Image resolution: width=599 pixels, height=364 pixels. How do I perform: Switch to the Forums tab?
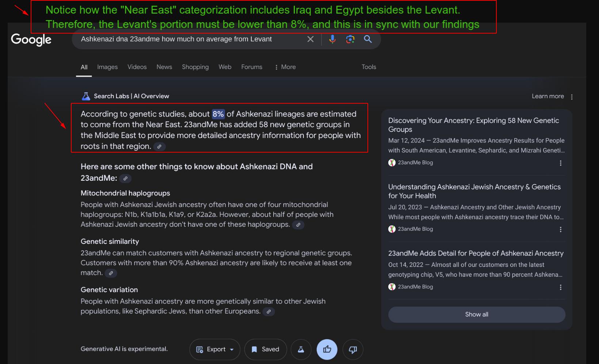pyautogui.click(x=252, y=67)
